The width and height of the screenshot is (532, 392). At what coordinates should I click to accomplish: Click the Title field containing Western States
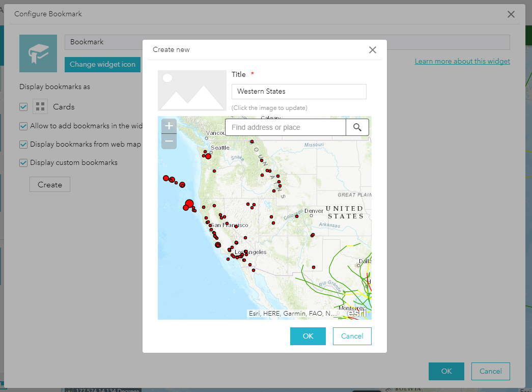pos(298,92)
